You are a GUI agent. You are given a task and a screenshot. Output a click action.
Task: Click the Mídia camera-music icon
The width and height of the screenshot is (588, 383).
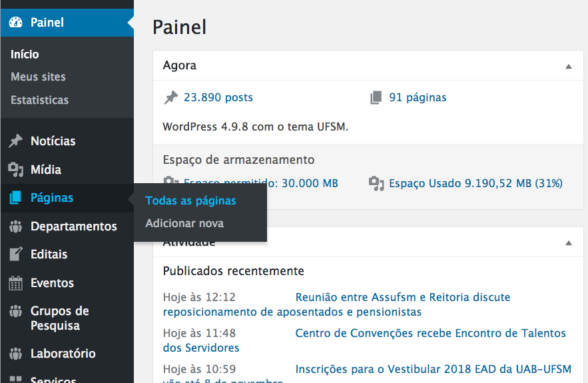tap(15, 170)
